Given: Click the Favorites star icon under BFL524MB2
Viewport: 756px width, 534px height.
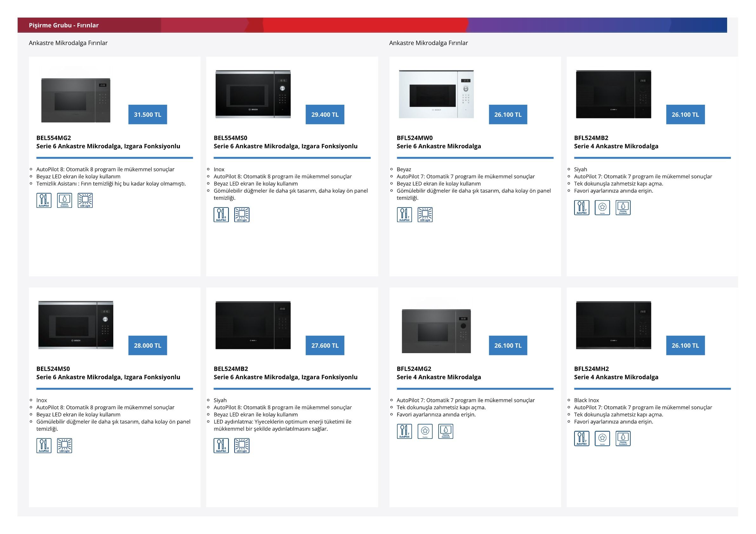Looking at the screenshot, I should pos(603,208).
